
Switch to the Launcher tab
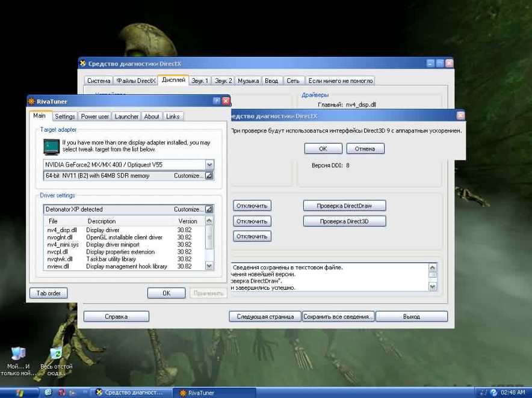click(x=126, y=117)
